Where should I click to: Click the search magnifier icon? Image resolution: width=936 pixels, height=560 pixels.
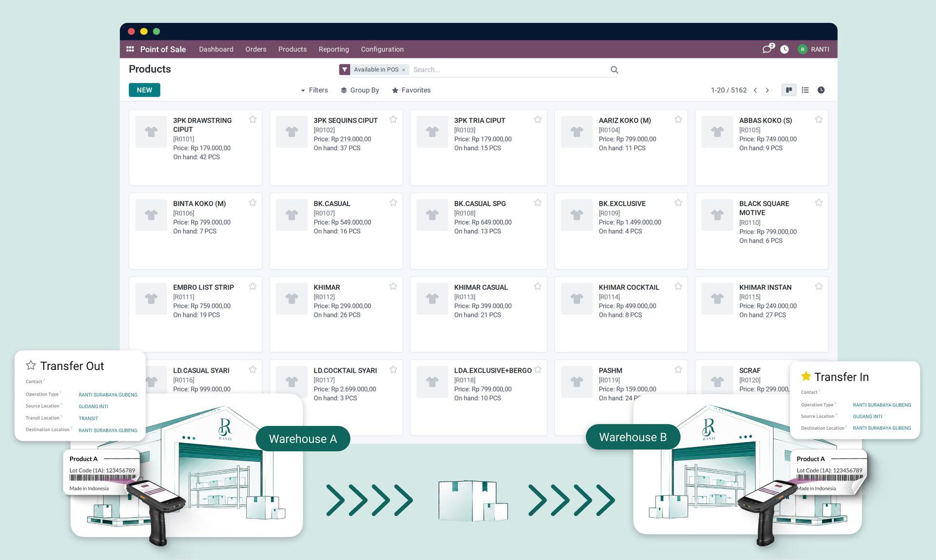(614, 70)
